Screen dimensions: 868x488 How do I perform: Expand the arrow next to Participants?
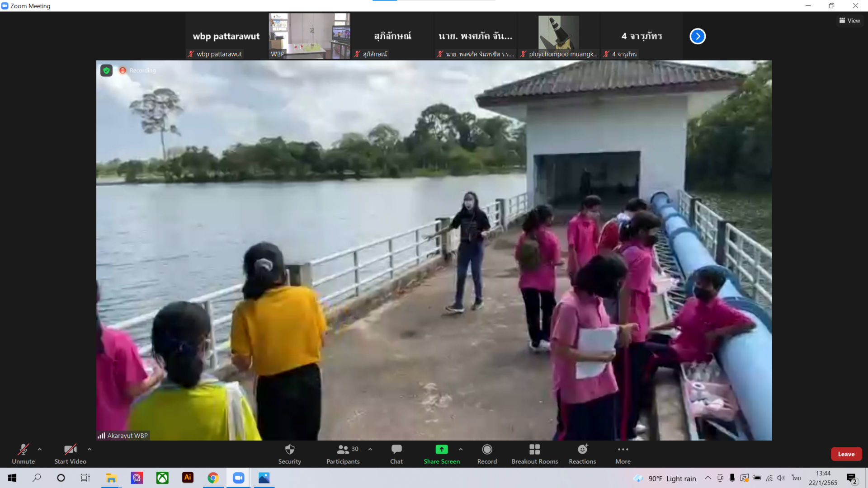370,449
